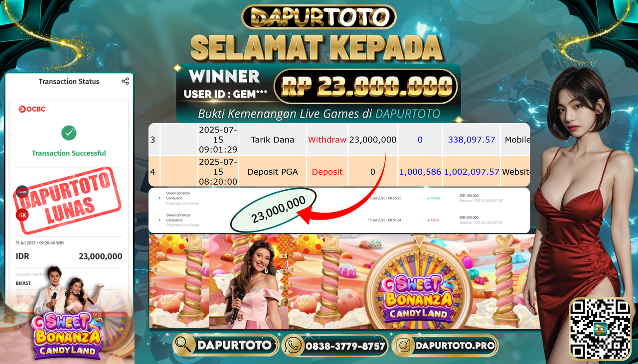Click the DAPURTOTO logo at top

pos(319,17)
